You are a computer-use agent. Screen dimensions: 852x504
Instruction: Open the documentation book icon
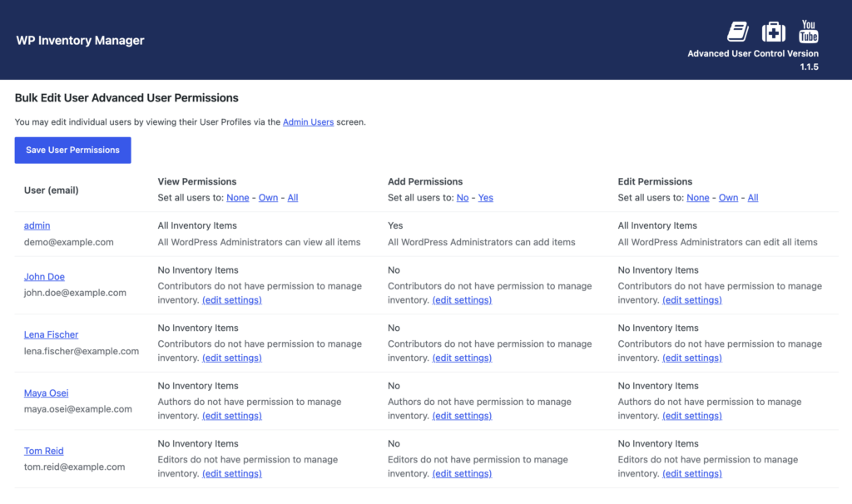[738, 32]
